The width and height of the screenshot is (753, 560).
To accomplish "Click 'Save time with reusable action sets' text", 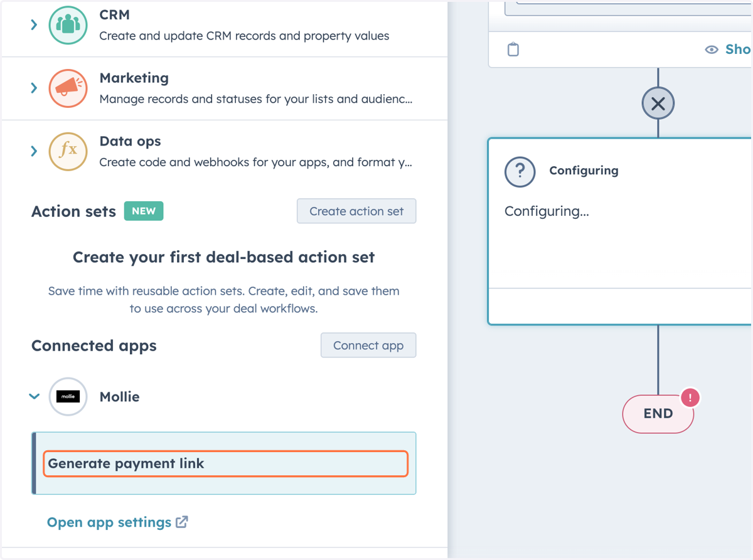I will click(x=224, y=300).
